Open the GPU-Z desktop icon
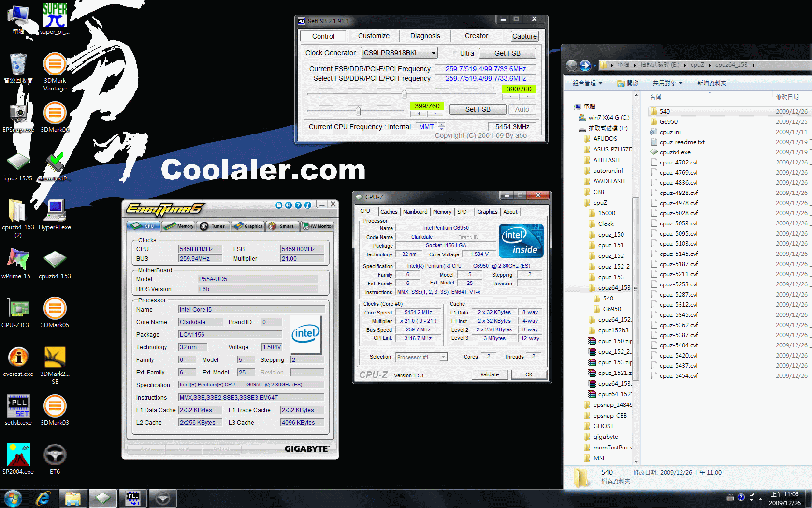The height and width of the screenshot is (508, 812). pos(18,313)
